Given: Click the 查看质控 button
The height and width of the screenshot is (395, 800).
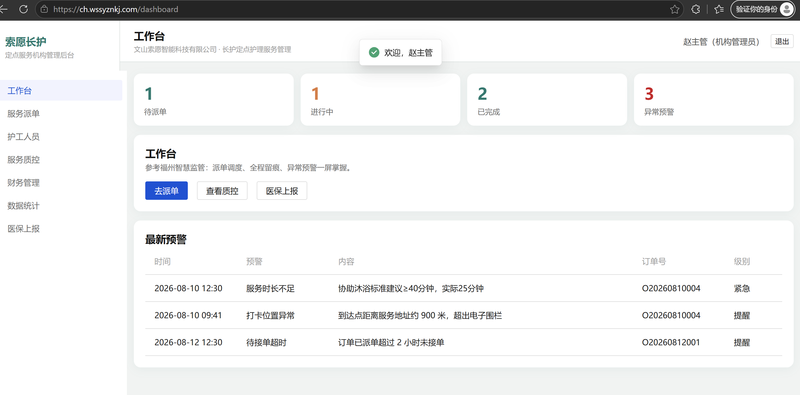Looking at the screenshot, I should pos(222,191).
